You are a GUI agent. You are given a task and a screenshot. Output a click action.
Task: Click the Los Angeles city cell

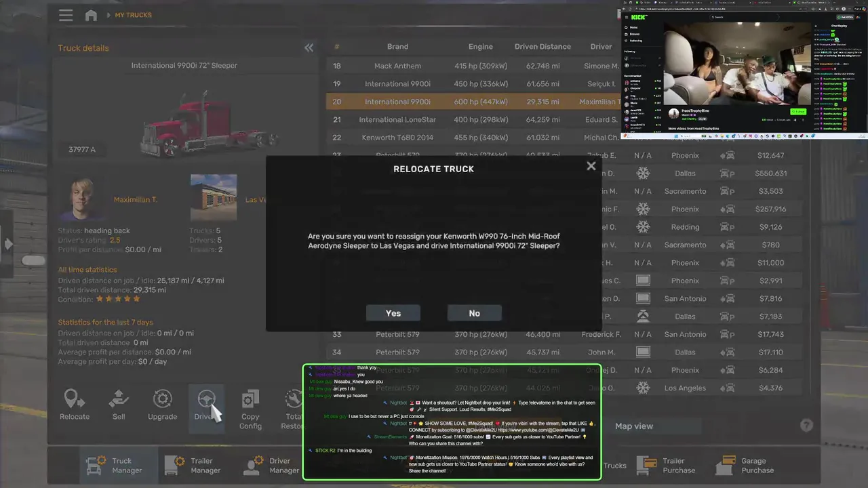[x=685, y=388]
